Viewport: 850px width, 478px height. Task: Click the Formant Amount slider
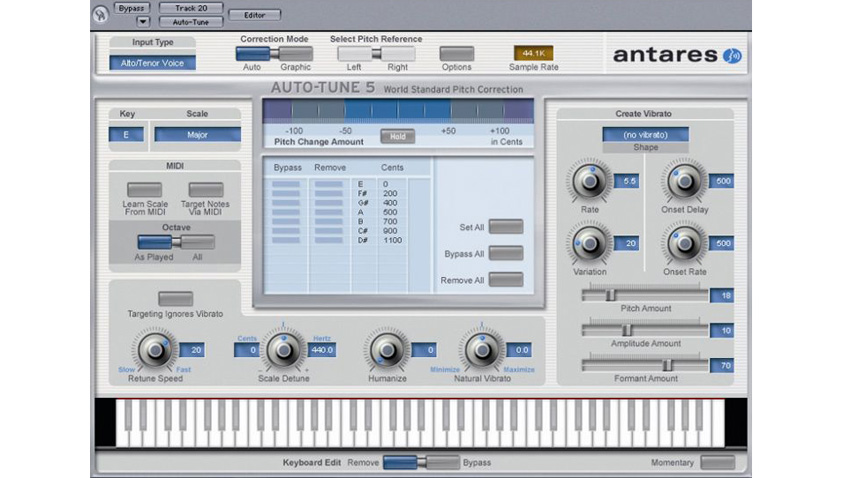coord(645,365)
